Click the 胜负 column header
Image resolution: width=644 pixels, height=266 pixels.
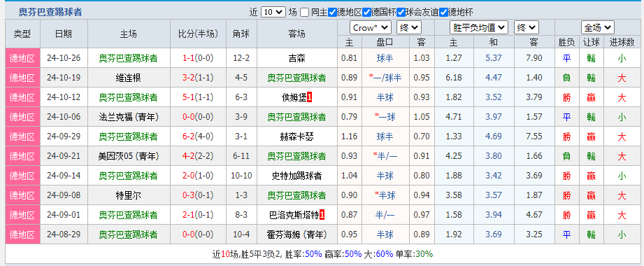pos(566,42)
